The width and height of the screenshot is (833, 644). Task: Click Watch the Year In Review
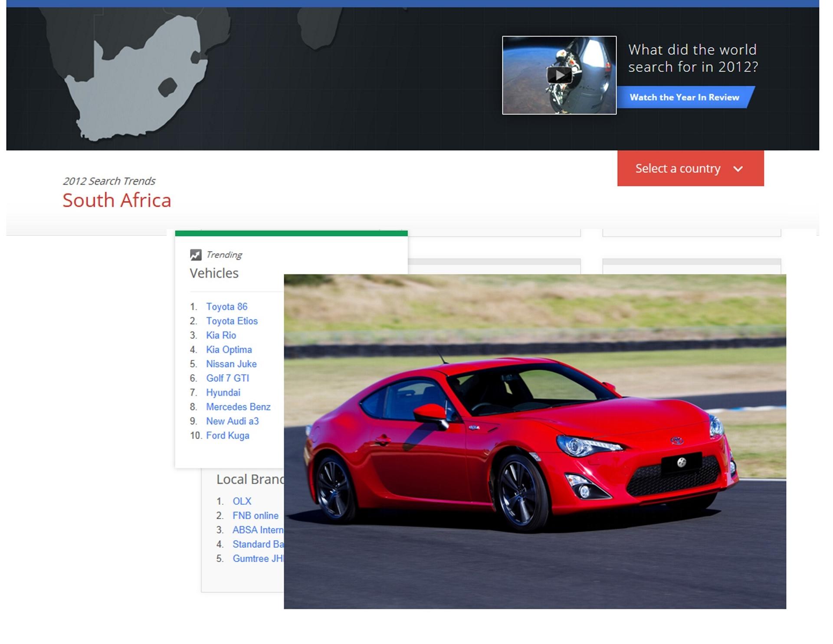pyautogui.click(x=684, y=97)
